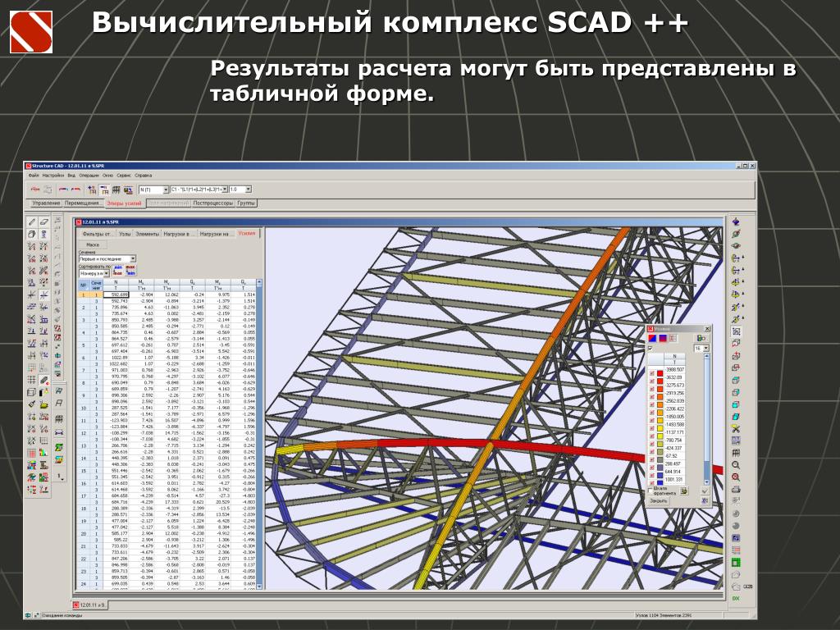Screen dimensions: 840x630
Task: Click the 12.01.11 document taskbar tab
Action: pos(90,605)
